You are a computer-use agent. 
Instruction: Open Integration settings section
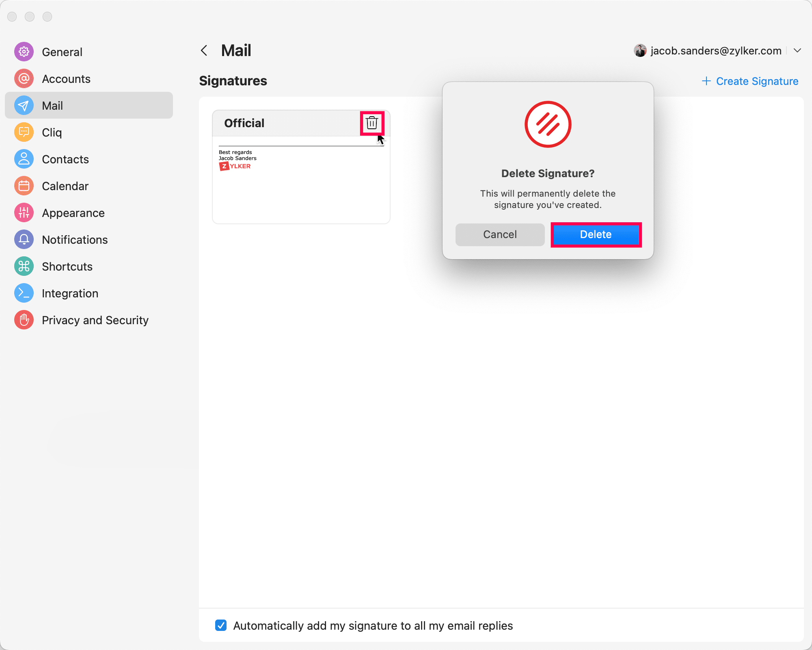click(x=70, y=293)
